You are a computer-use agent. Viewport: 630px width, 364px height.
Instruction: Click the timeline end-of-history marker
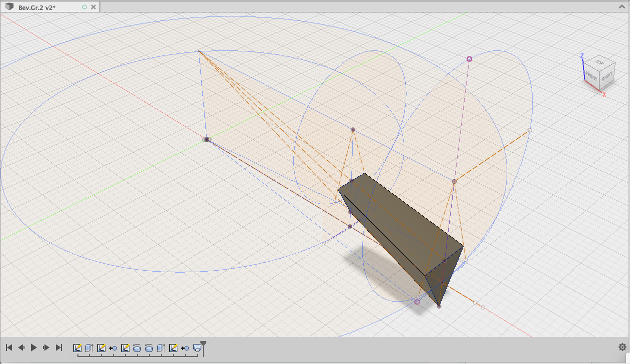(203, 348)
